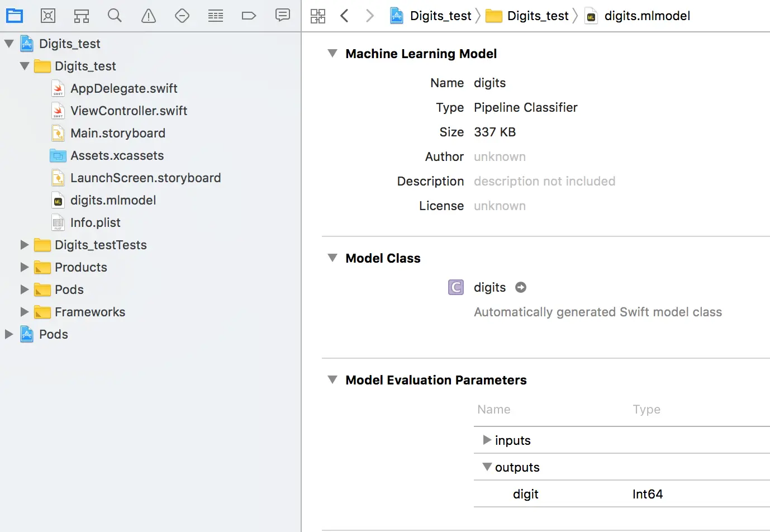The width and height of the screenshot is (770, 532).
Task: Open the Find navigator magnifier icon
Action: click(x=115, y=16)
